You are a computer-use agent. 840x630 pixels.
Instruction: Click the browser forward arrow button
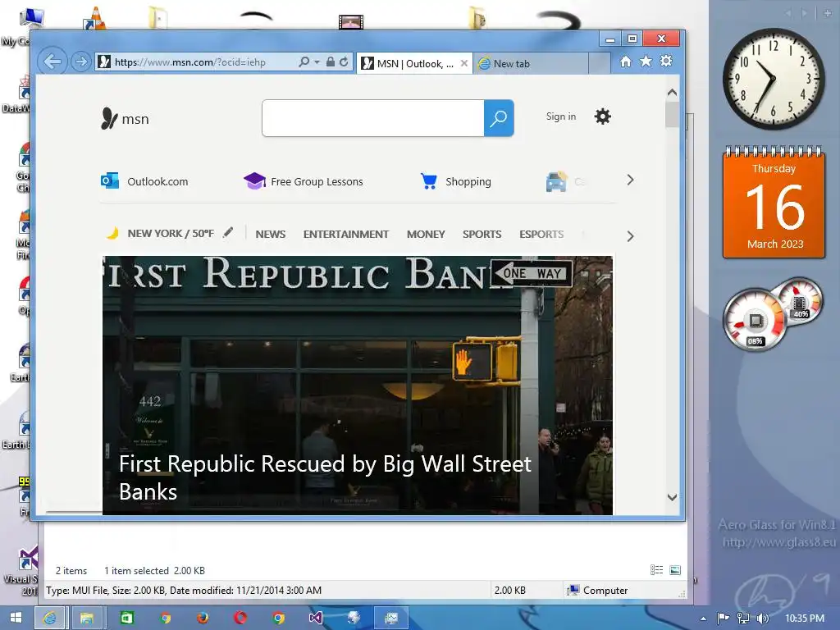point(81,62)
